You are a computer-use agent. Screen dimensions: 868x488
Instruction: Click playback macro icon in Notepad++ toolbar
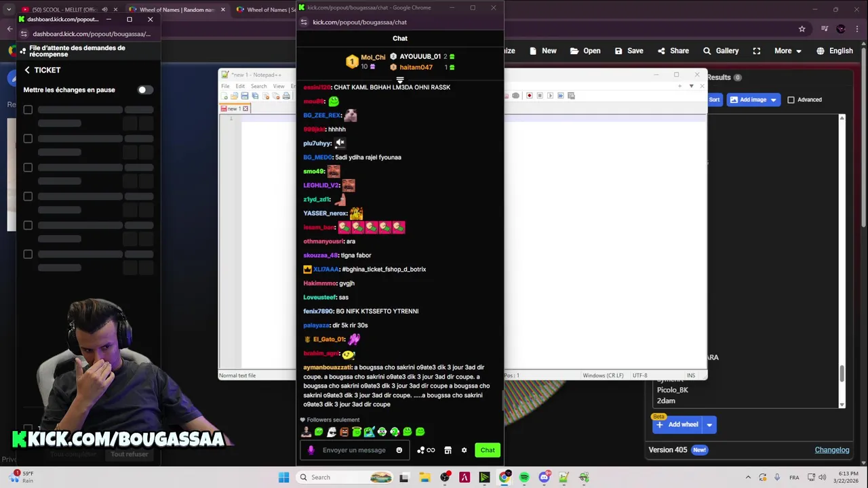pos(550,96)
